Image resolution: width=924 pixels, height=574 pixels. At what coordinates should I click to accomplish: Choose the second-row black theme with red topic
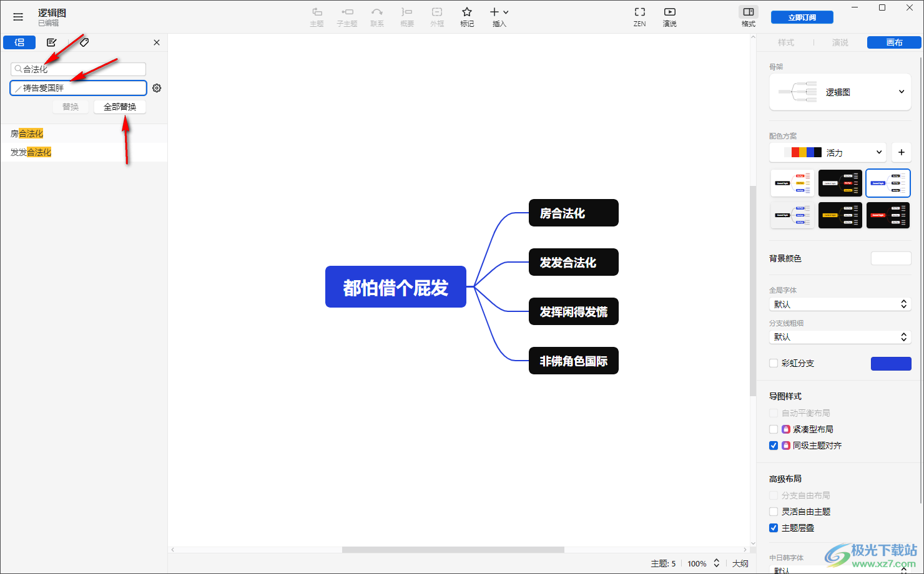pyautogui.click(x=888, y=215)
